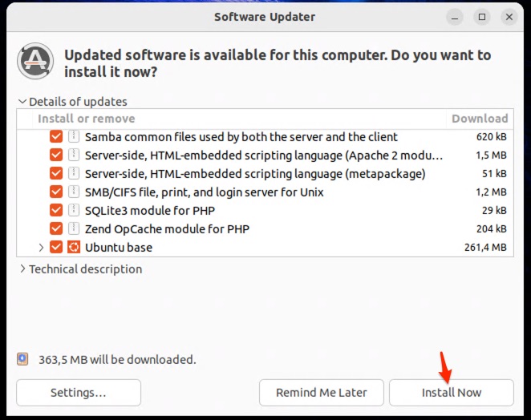Click the Ubuntu base logo icon
The width and height of the screenshot is (531, 420).
click(74, 247)
